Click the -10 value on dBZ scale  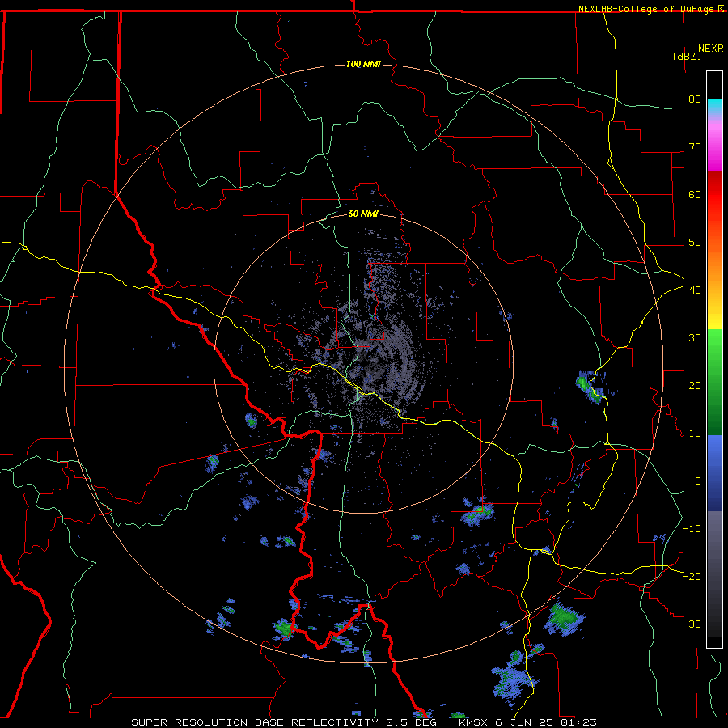tap(692, 528)
